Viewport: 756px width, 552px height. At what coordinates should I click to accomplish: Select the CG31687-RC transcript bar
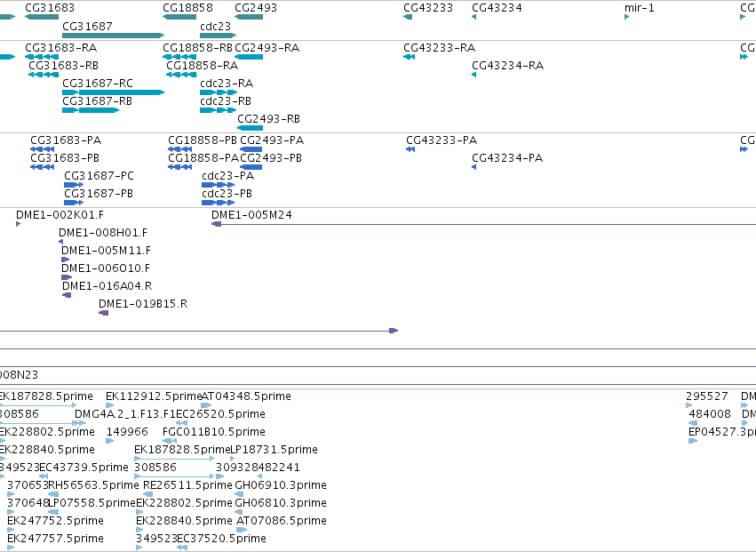114,92
